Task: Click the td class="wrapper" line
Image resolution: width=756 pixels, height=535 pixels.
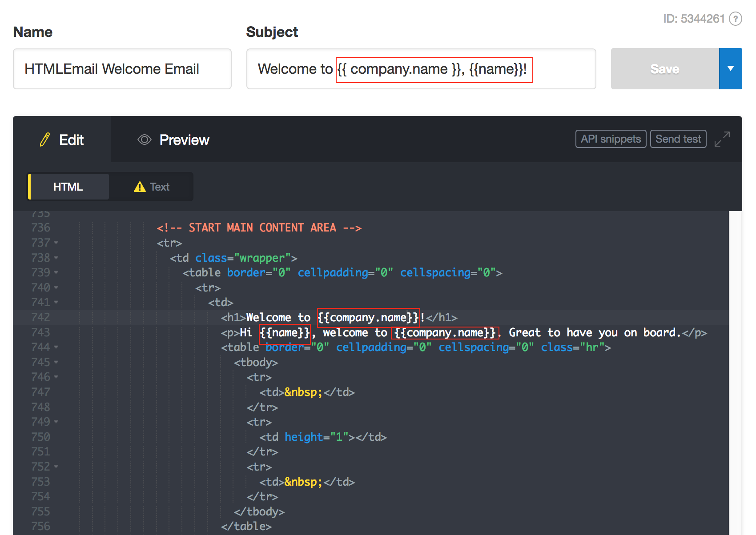Action: tap(233, 258)
